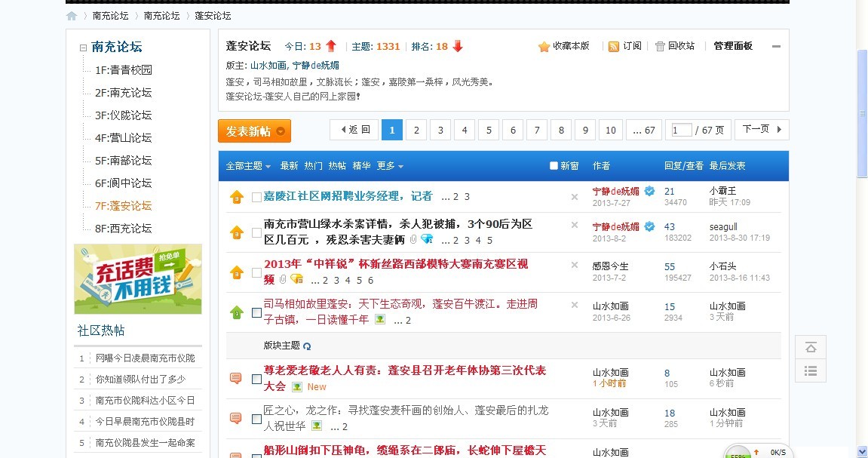Select checkbox for 尊老爱老敬老人人有责 thread

point(256,379)
